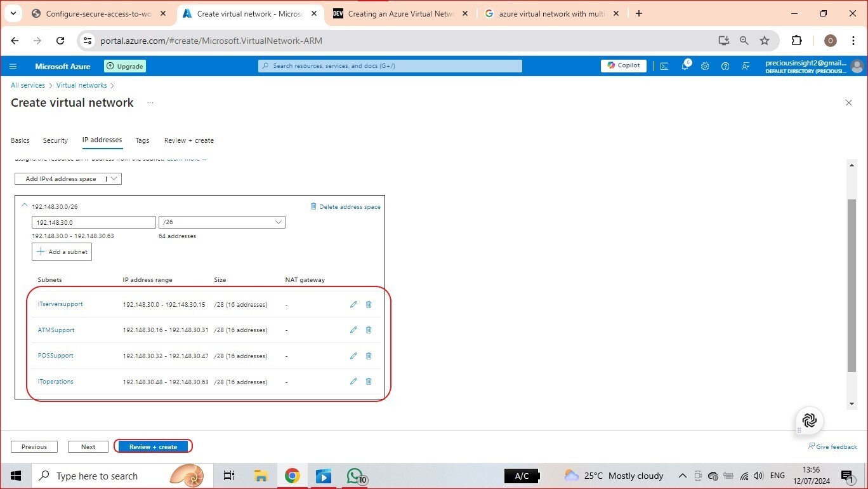Open the Azure feedback icon in the header

click(746, 66)
